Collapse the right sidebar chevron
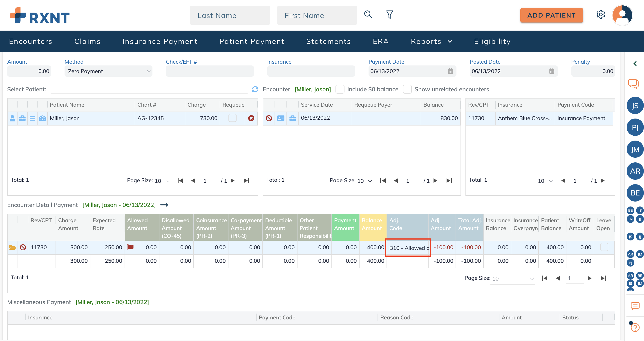 [635, 63]
